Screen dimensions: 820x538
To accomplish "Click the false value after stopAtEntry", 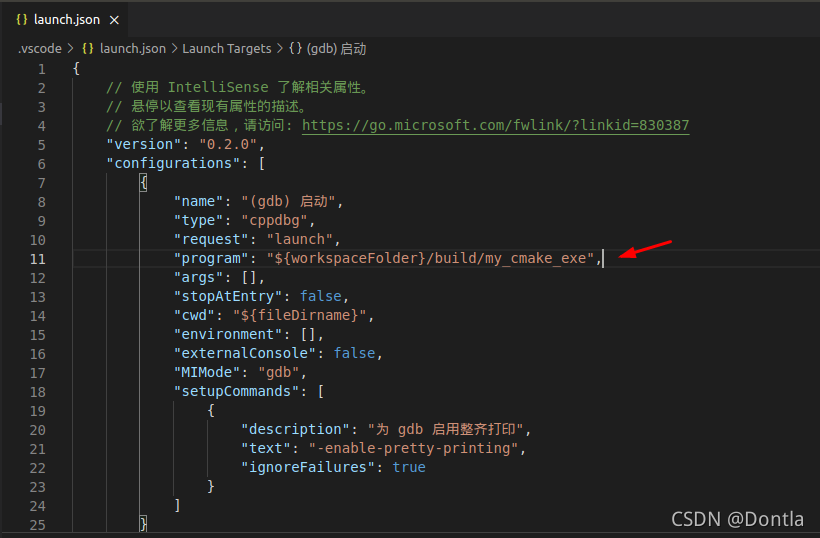I will click(x=321, y=296).
